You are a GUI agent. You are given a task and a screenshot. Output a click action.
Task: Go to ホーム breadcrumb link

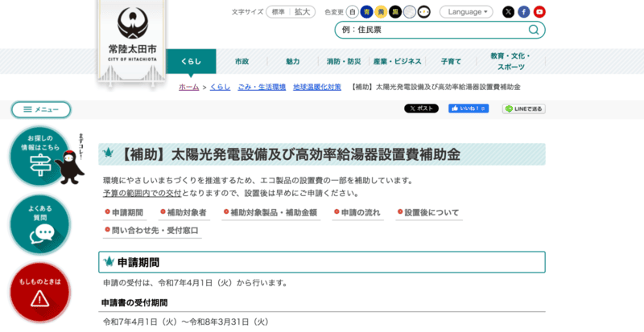pos(189,87)
